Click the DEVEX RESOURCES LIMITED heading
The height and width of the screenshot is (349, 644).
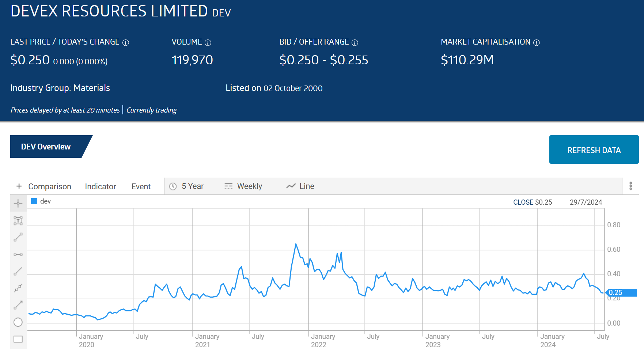(109, 11)
